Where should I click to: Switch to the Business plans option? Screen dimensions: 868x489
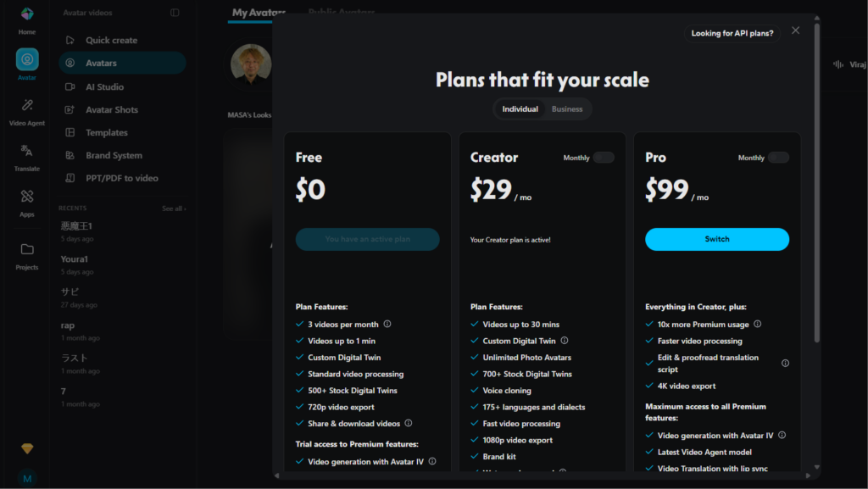pos(567,109)
